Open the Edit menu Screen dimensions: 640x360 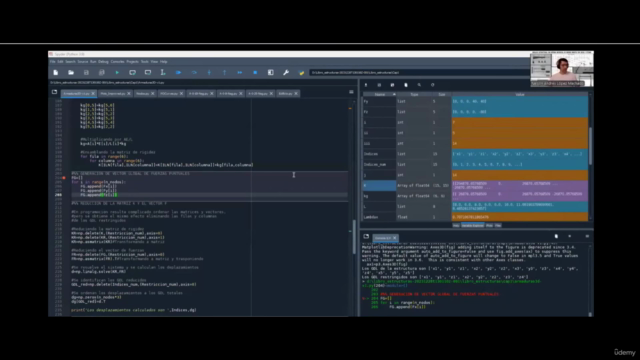60,62
